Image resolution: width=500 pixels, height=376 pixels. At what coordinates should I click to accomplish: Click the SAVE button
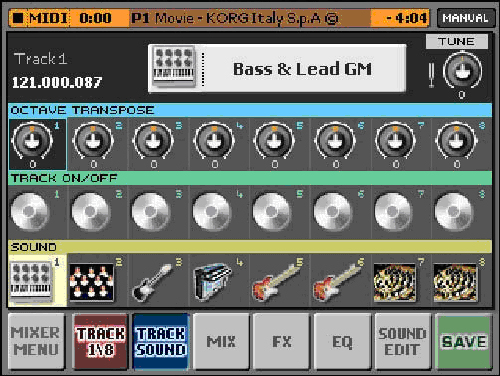point(464,341)
